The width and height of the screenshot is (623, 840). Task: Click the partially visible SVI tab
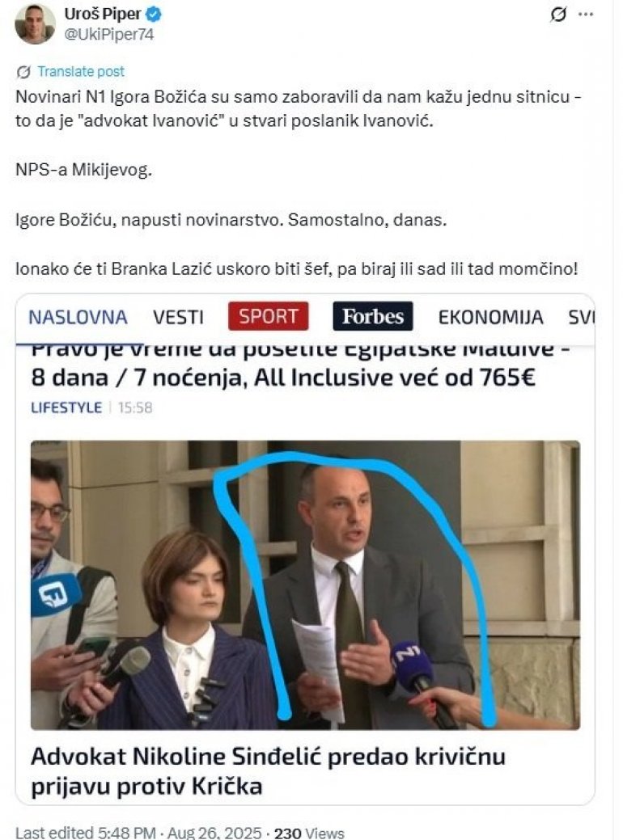pyautogui.click(x=581, y=317)
